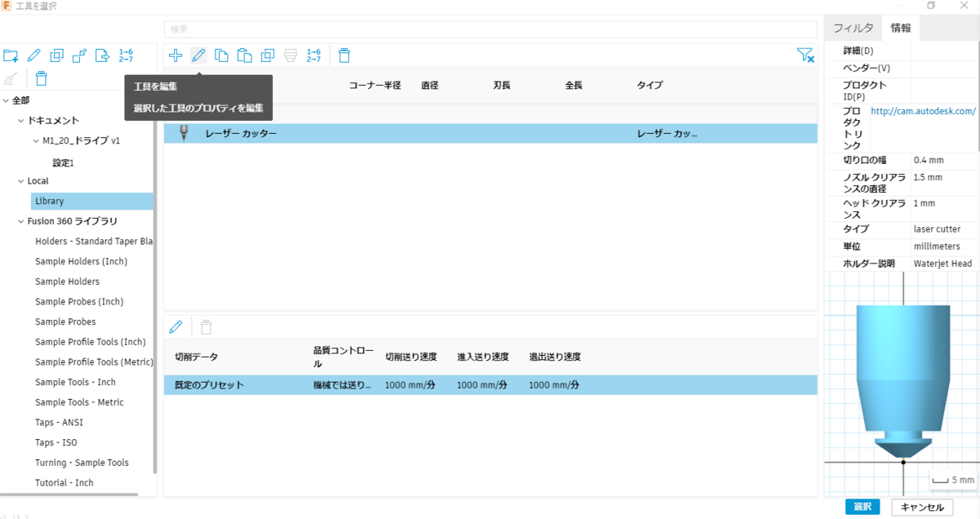Click the 切削送り速度 column header
Image resolution: width=980 pixels, height=519 pixels.
point(411,357)
